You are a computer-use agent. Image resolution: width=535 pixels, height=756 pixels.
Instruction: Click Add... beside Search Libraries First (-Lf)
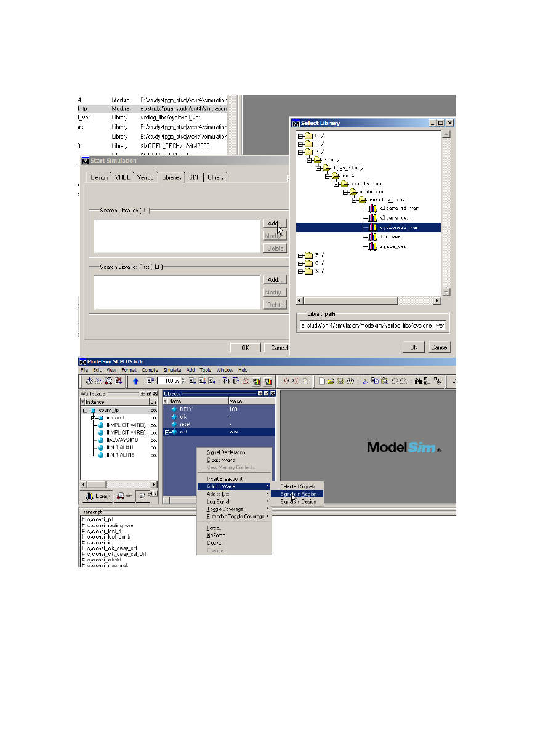coord(275,279)
